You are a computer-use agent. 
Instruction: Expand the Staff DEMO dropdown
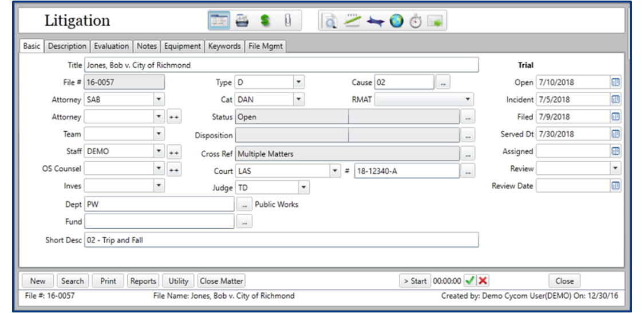point(159,151)
